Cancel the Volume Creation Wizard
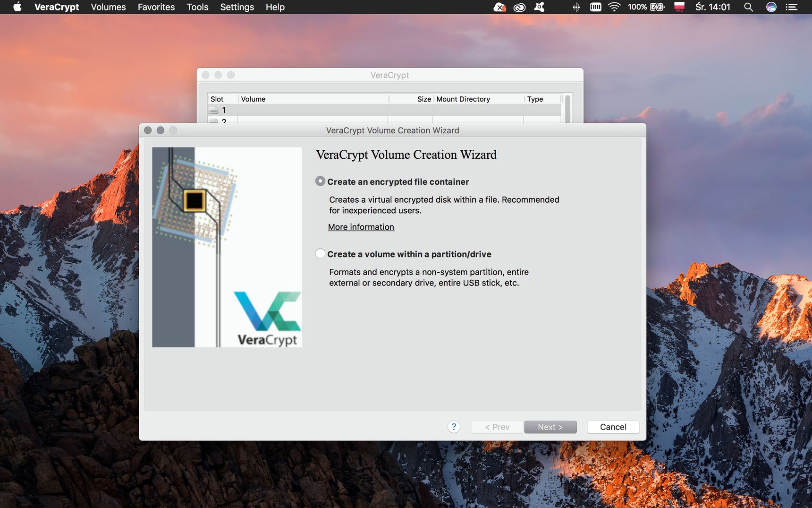This screenshot has width=812, height=508. [x=613, y=427]
